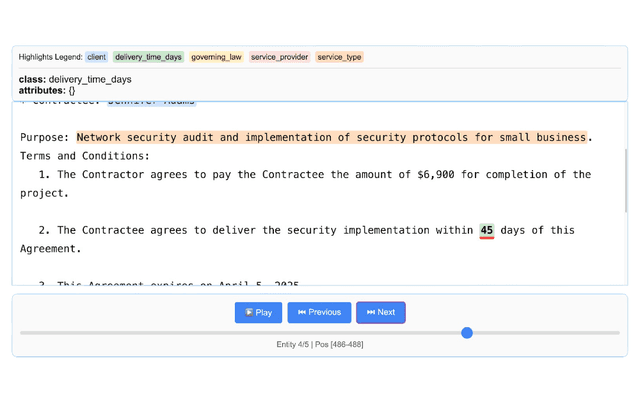Select the service_provider legend tag
This screenshot has height=402, width=640.
pyautogui.click(x=279, y=57)
